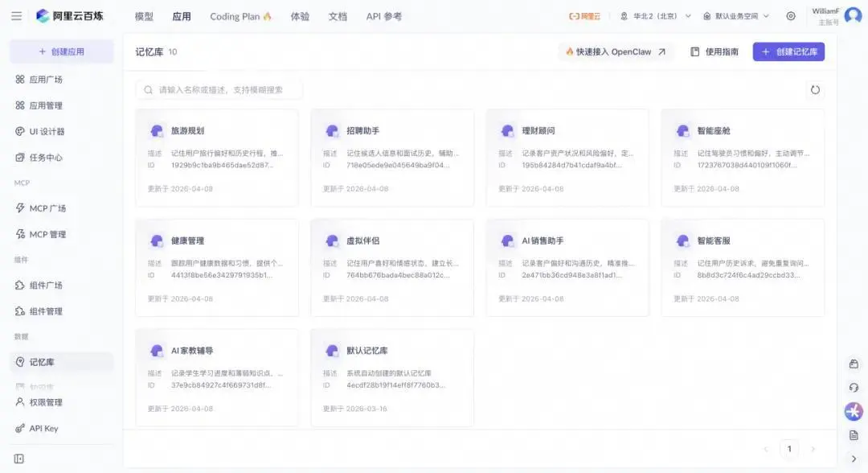Open 应用广场 in the sidebar
Image resolution: width=868 pixels, height=473 pixels.
point(46,80)
